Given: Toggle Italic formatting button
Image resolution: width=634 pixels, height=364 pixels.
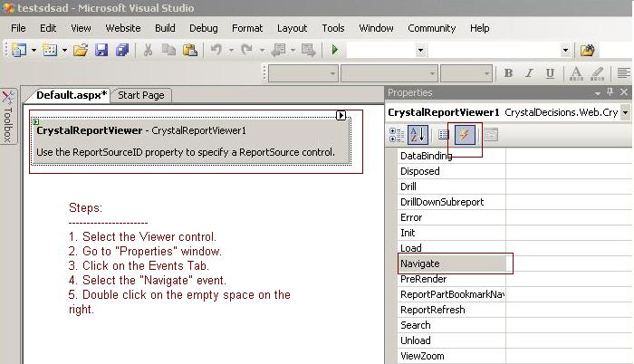Looking at the screenshot, I should click(529, 73).
